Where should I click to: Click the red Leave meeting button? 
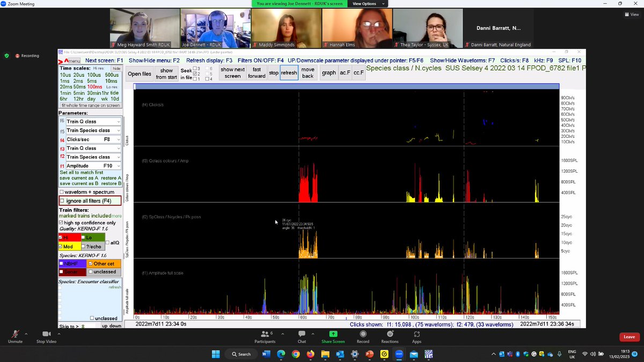(x=629, y=337)
